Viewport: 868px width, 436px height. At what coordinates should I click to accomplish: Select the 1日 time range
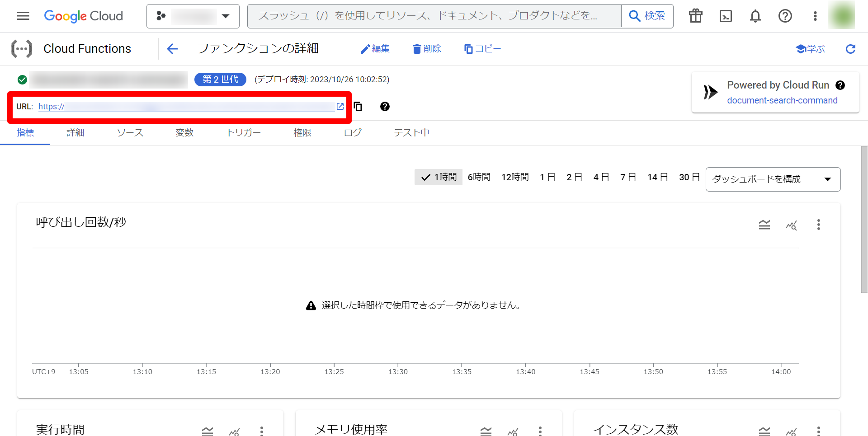pyautogui.click(x=547, y=177)
